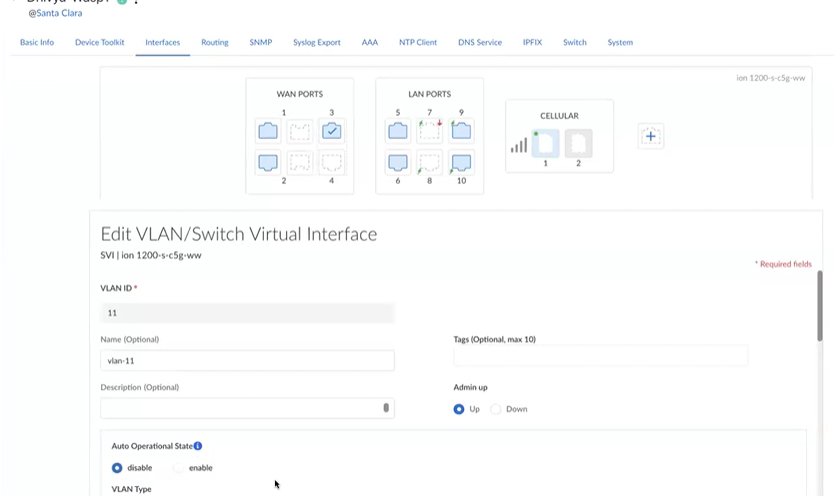Screen dimensions: 834x496
Task: Click Cellular SIM 2 icon
Action: pos(578,144)
